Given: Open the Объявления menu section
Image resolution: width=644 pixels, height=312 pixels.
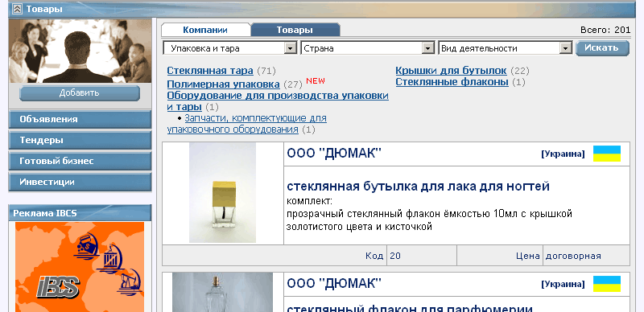Looking at the screenshot, I should pyautogui.click(x=80, y=120).
